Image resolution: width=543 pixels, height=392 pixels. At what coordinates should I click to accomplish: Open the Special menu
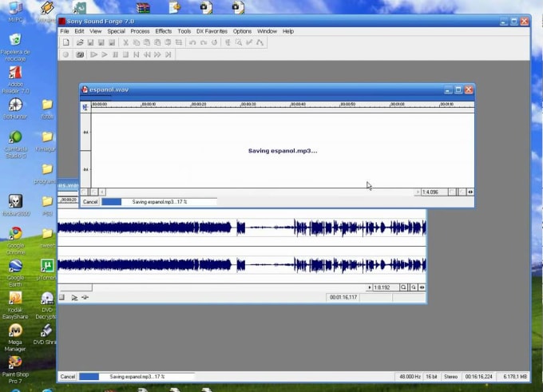116,31
